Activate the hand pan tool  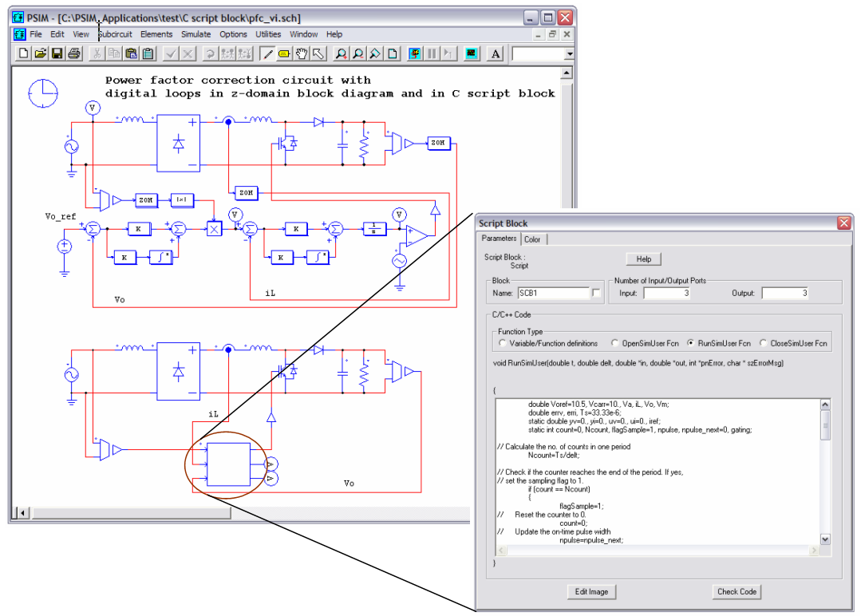tap(302, 53)
